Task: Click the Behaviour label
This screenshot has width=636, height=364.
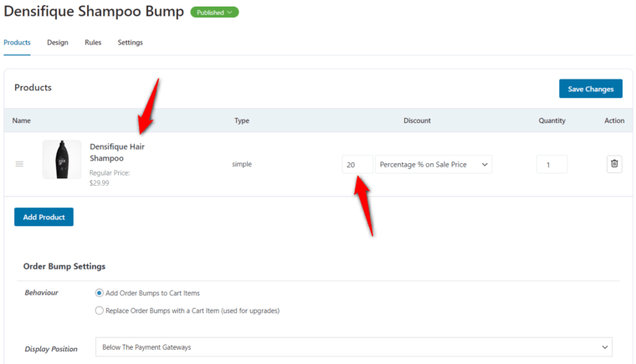Action: [41, 293]
